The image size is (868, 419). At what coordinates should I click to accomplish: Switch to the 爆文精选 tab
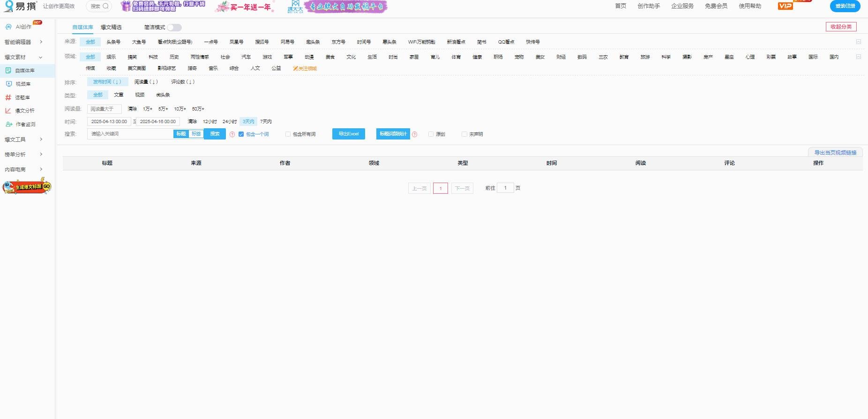[x=111, y=27]
